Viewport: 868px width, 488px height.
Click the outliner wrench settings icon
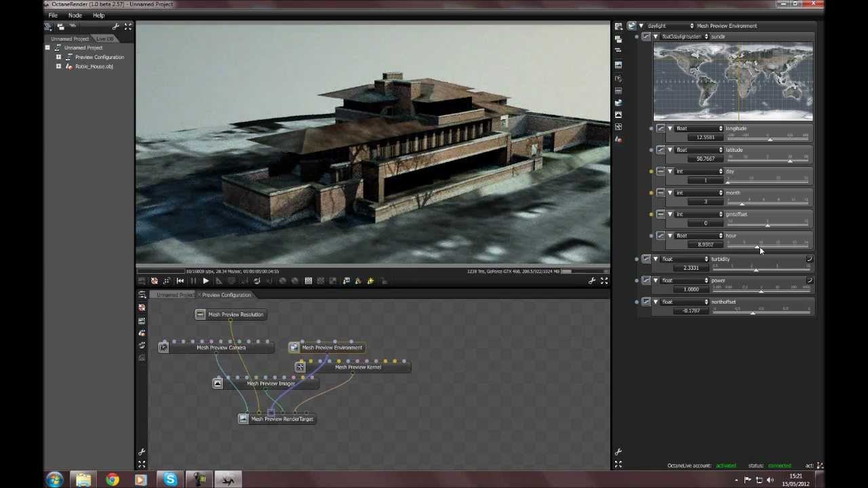pyautogui.click(x=115, y=26)
